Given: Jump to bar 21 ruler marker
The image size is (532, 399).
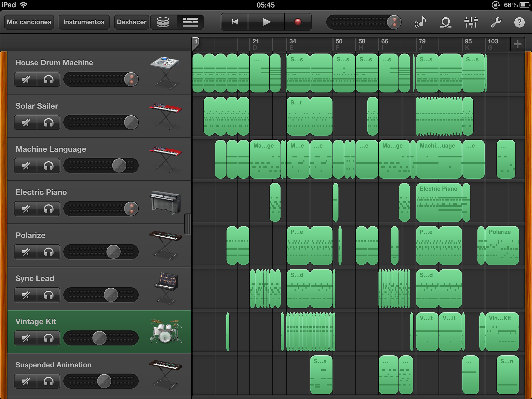Looking at the screenshot, I should [x=256, y=42].
